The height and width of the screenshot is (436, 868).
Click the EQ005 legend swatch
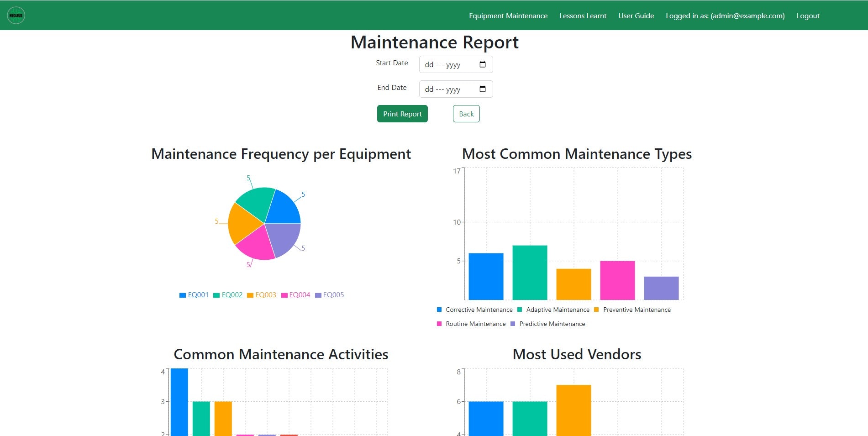318,295
